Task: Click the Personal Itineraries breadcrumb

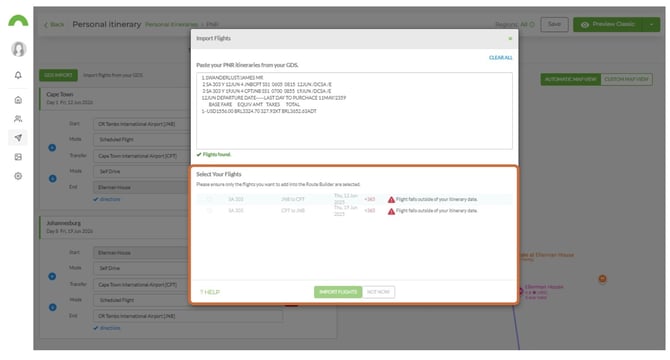Action: click(x=171, y=24)
